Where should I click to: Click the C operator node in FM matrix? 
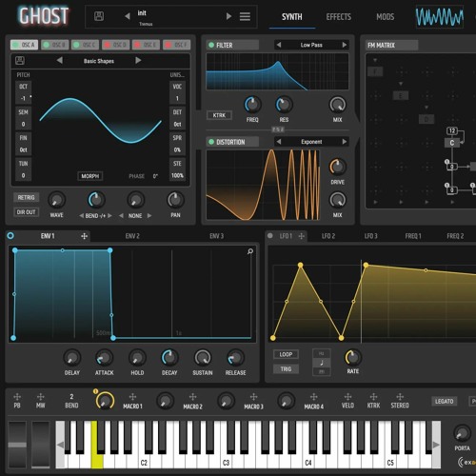point(451,143)
